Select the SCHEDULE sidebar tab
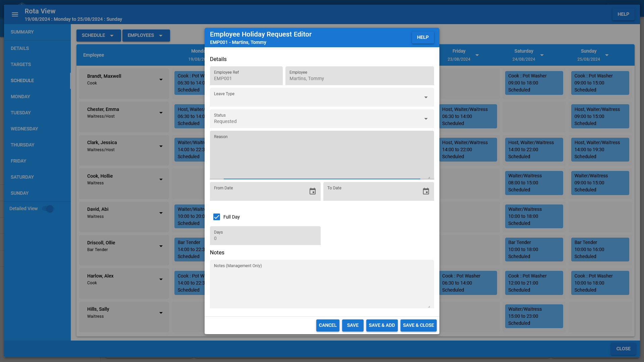This screenshot has width=644, height=362. click(x=37, y=81)
